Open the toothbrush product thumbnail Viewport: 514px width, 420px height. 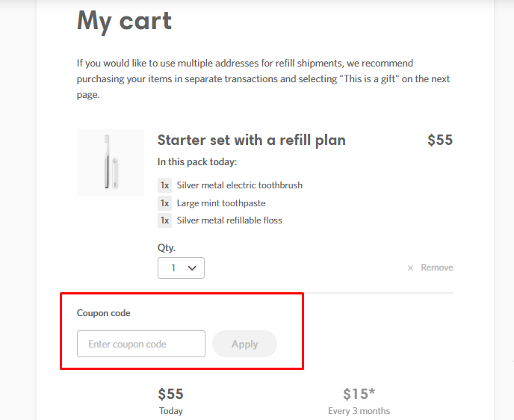click(111, 162)
